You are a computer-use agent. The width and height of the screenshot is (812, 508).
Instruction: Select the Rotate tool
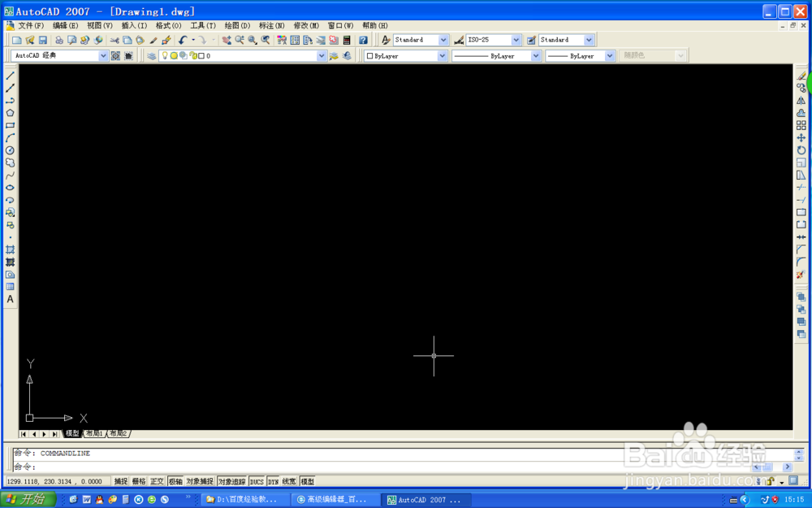801,150
